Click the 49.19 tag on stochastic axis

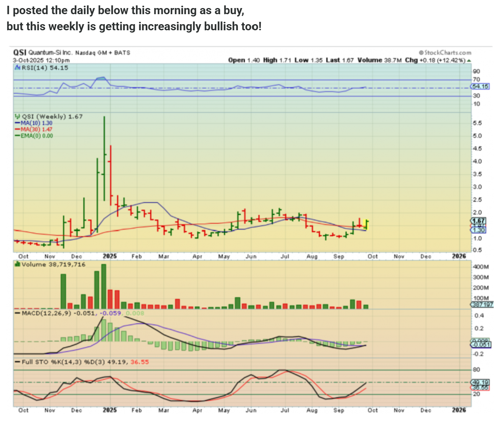(x=480, y=382)
